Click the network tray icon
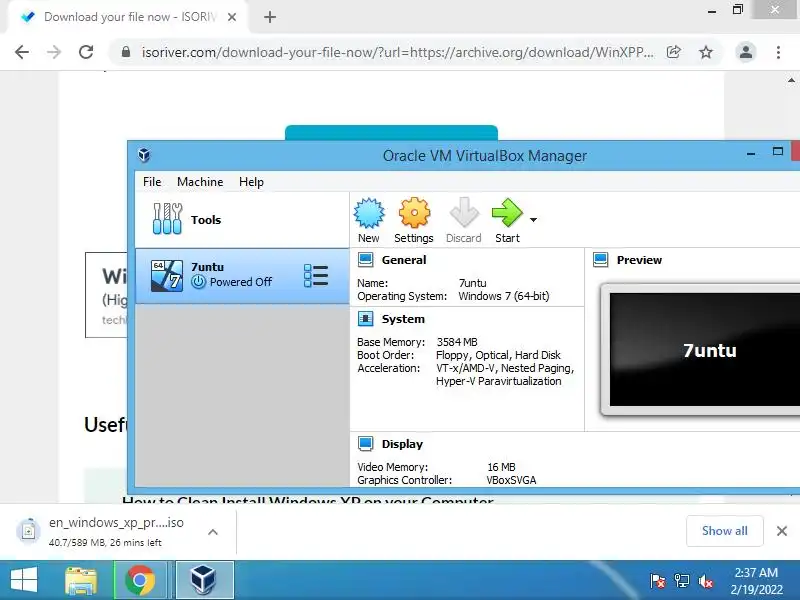800x600 pixels. coord(681,581)
